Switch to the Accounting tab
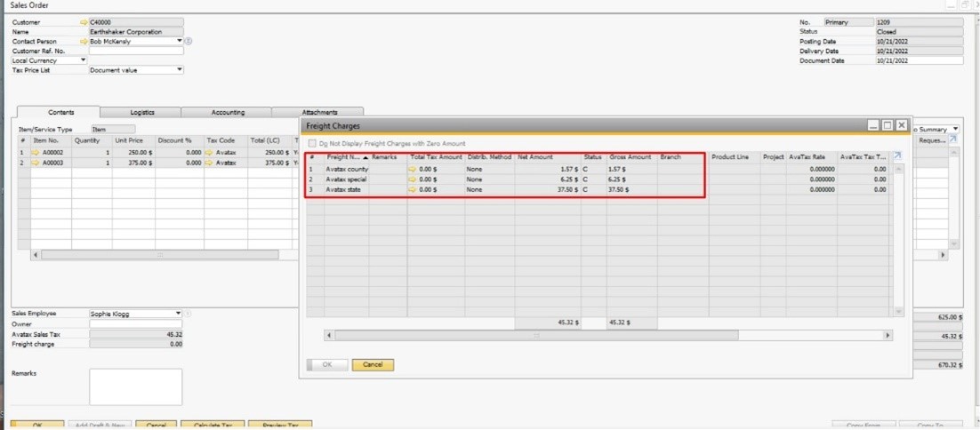 tap(228, 112)
